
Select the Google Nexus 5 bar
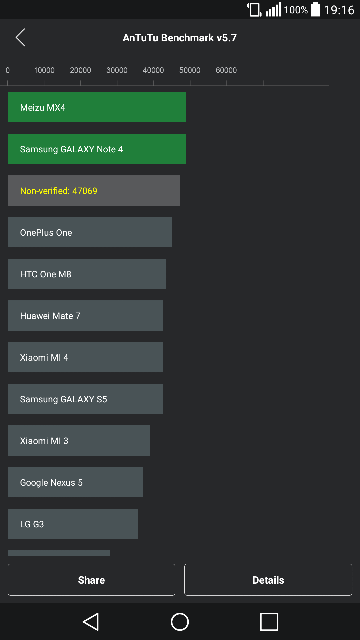tap(76, 482)
